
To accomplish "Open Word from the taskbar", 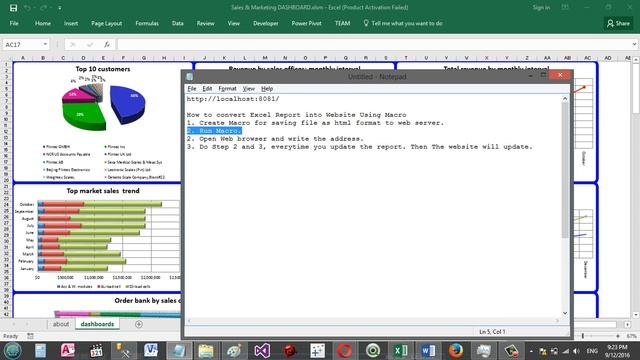I will tap(428, 351).
